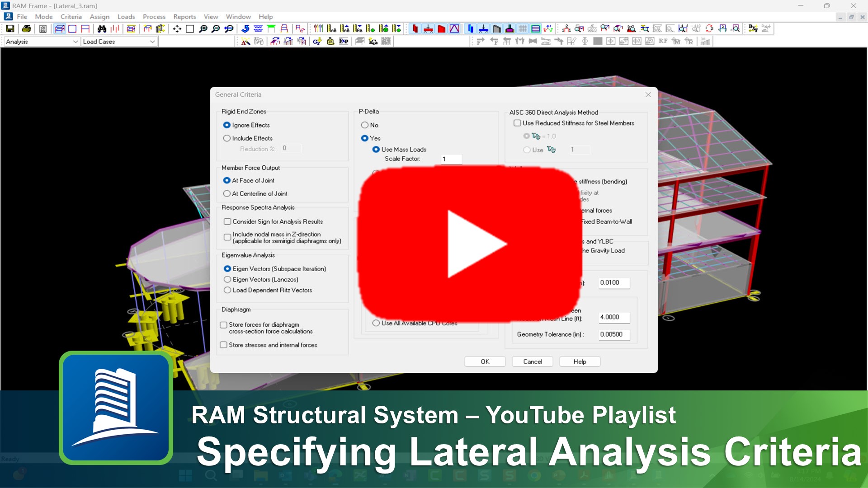Click the Print toolbar icon

pyautogui.click(x=26, y=28)
